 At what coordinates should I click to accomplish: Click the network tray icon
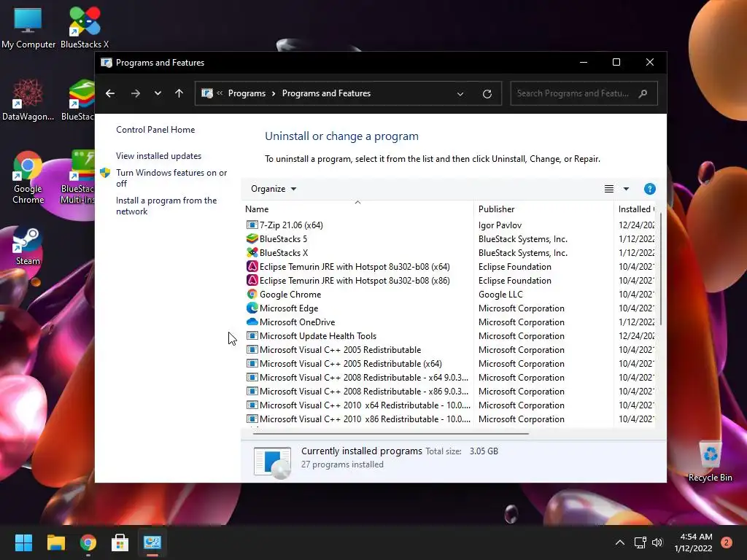click(x=640, y=542)
